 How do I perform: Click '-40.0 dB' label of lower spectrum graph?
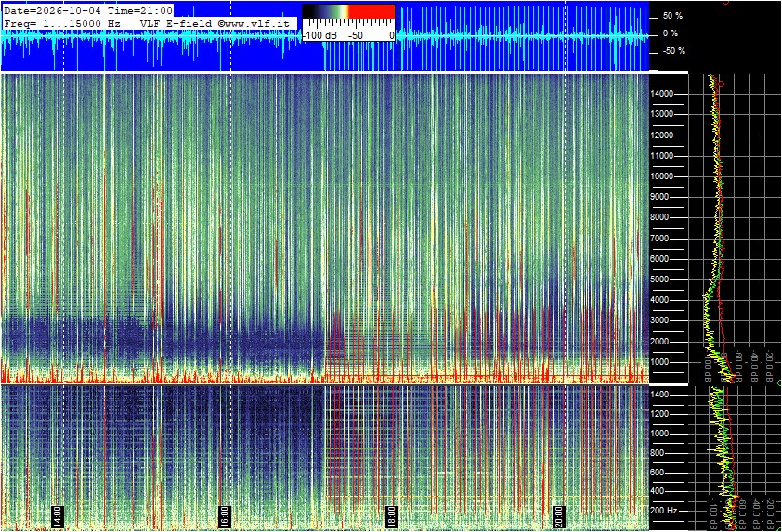click(756, 513)
